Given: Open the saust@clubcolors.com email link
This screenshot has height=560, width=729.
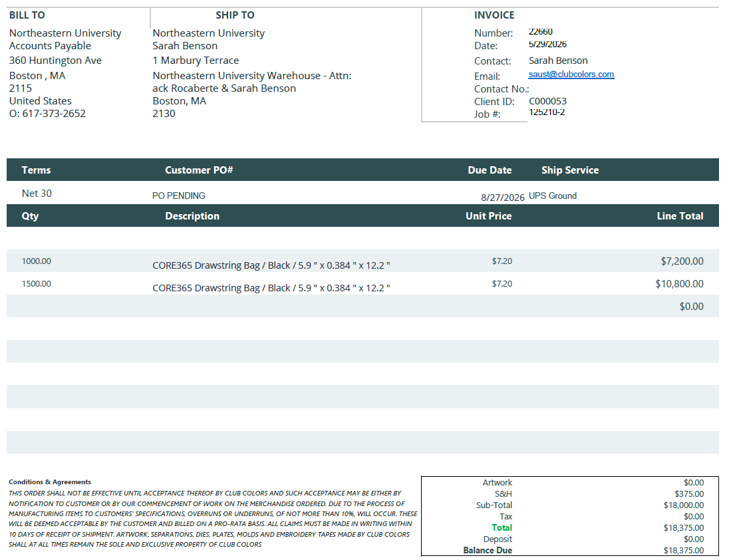Looking at the screenshot, I should [x=571, y=74].
